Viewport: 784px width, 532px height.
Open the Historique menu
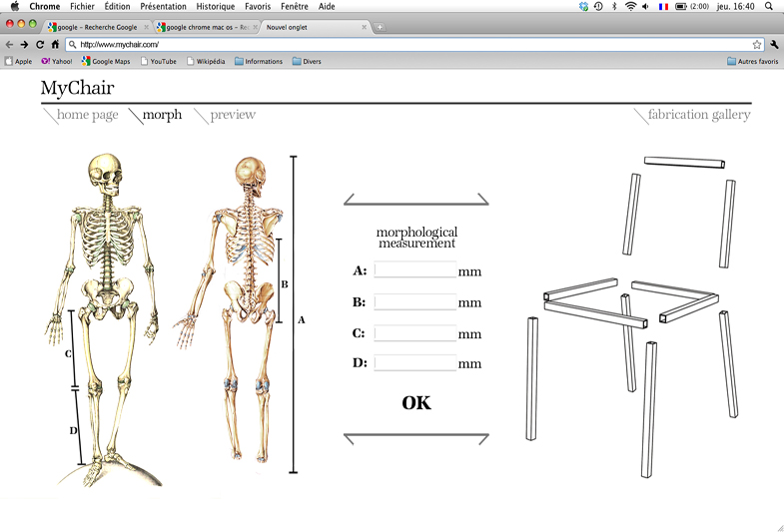click(x=216, y=7)
